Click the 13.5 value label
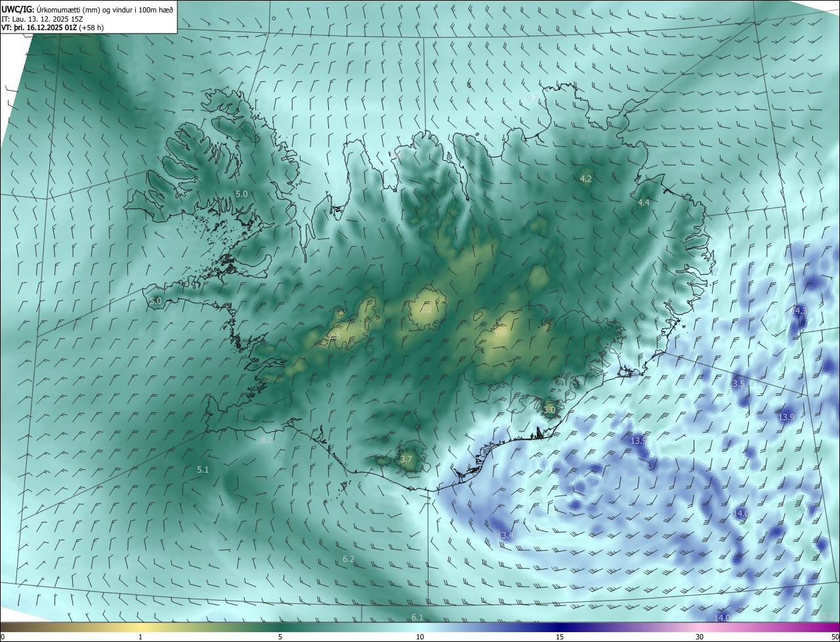The width and height of the screenshot is (840, 642). pyautogui.click(x=737, y=383)
